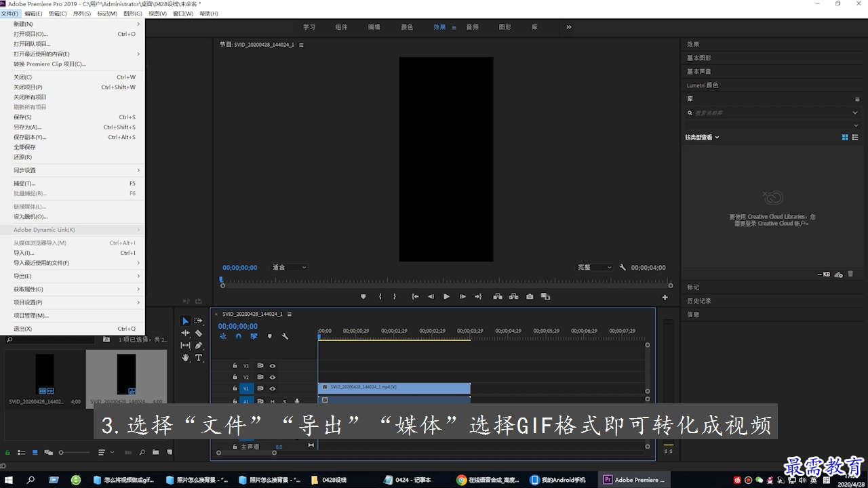Click the Lift button in the program monitor
Image resolution: width=868 pixels, height=488 pixels.
(497, 296)
